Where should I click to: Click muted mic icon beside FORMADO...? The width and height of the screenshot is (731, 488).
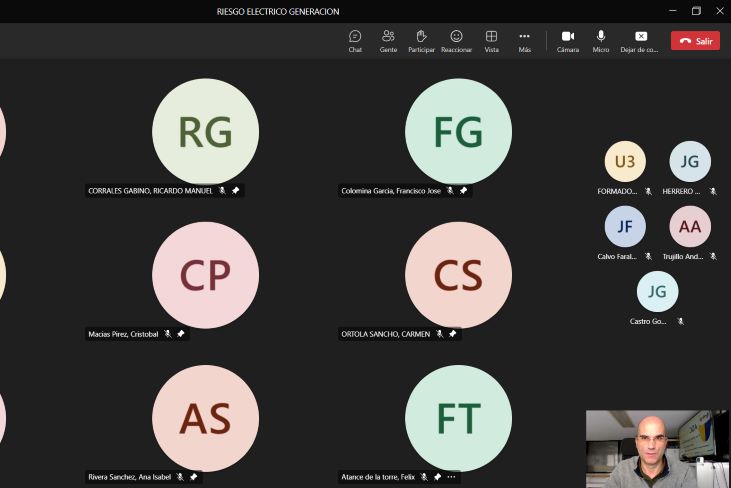click(648, 191)
